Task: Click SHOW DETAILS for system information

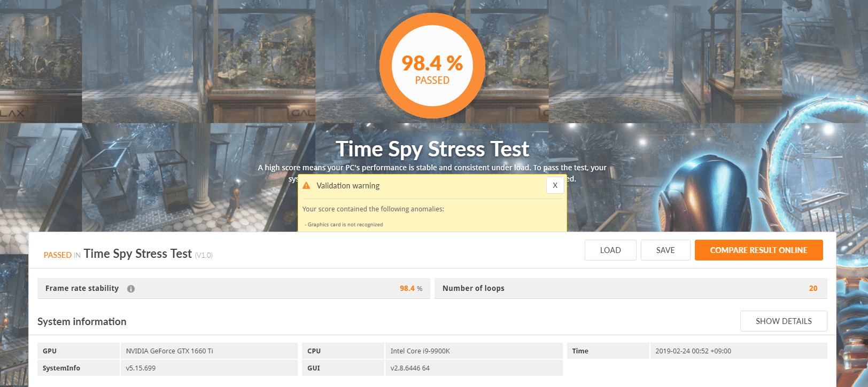Action: (x=784, y=321)
